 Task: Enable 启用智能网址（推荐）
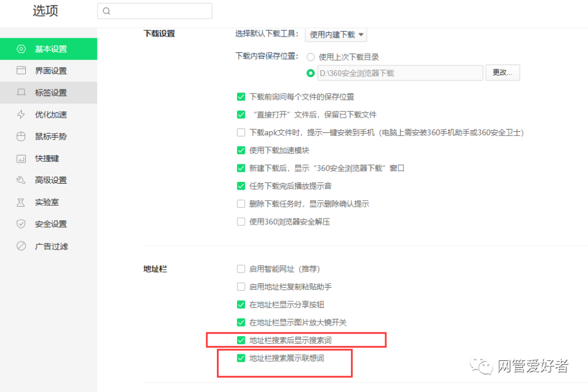[x=241, y=269]
